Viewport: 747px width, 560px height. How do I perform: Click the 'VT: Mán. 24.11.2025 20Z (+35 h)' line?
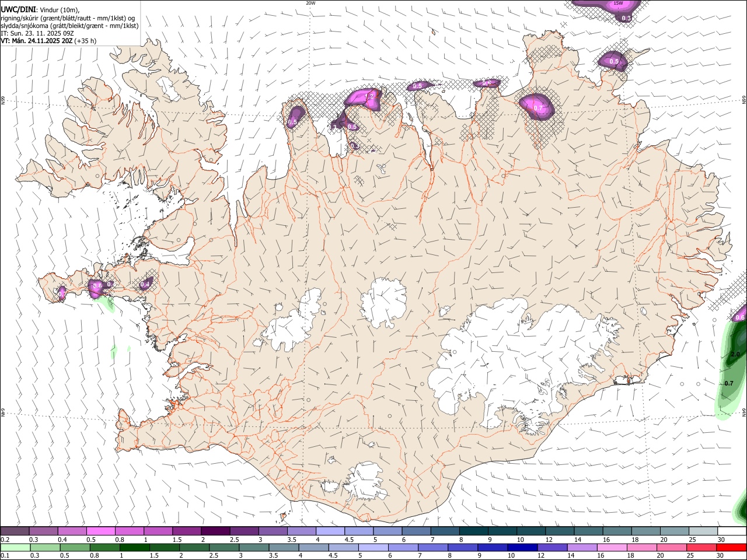[49, 41]
